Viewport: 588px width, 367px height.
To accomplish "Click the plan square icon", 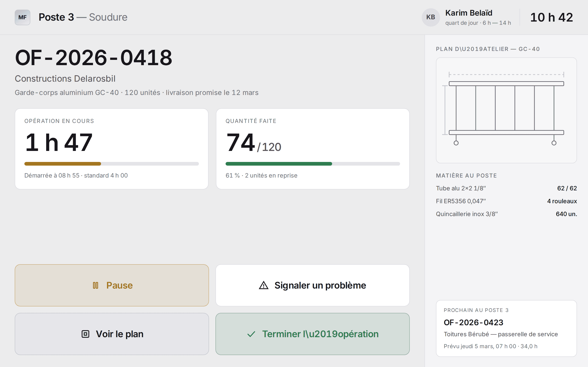I will coord(85,334).
